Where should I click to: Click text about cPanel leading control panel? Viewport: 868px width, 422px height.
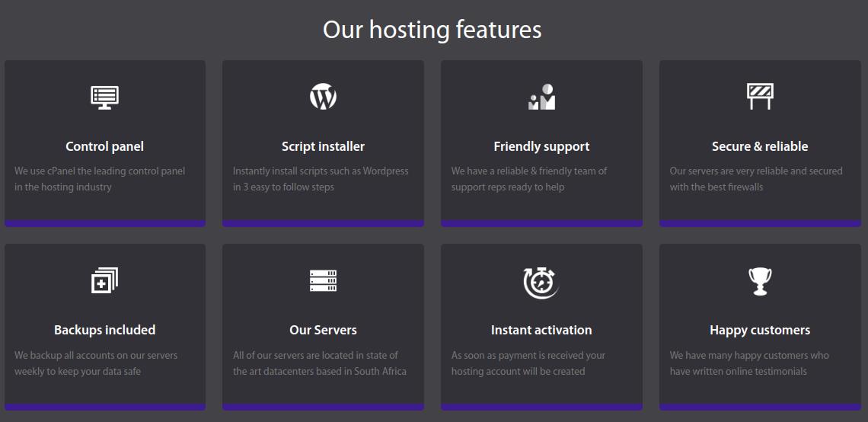[x=100, y=179]
